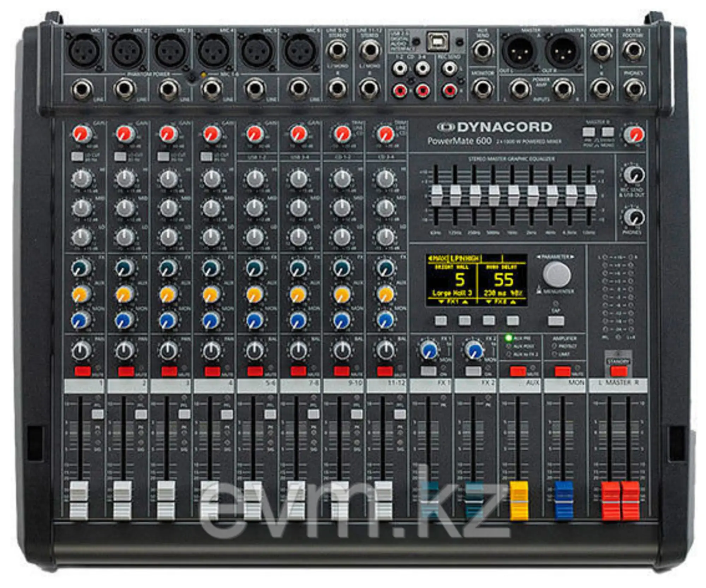706x588 pixels.
Task: Click the AUX SEND output jack
Action: (x=483, y=51)
